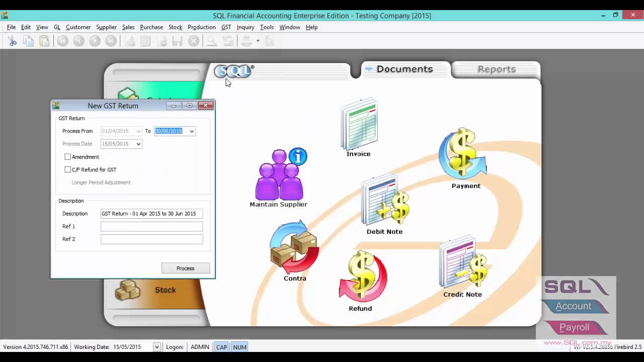Viewport: 644px width, 362px height.
Task: Open the Customer menu
Action: point(78,27)
